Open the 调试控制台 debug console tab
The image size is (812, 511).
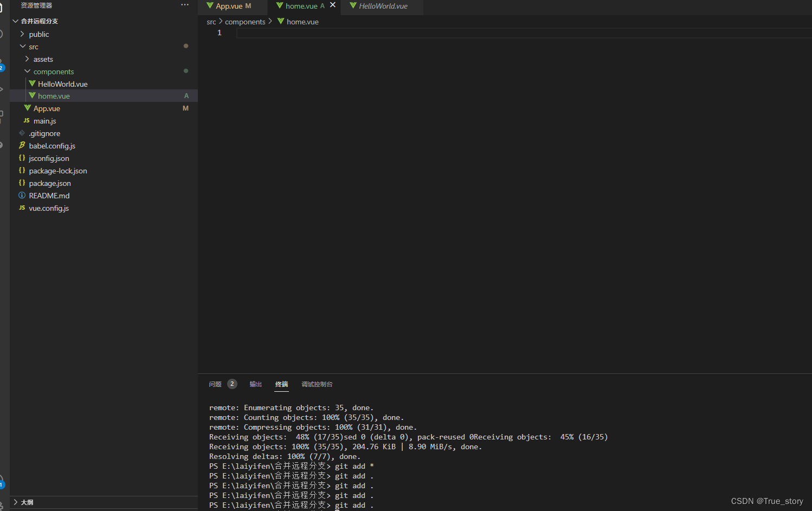click(x=317, y=384)
